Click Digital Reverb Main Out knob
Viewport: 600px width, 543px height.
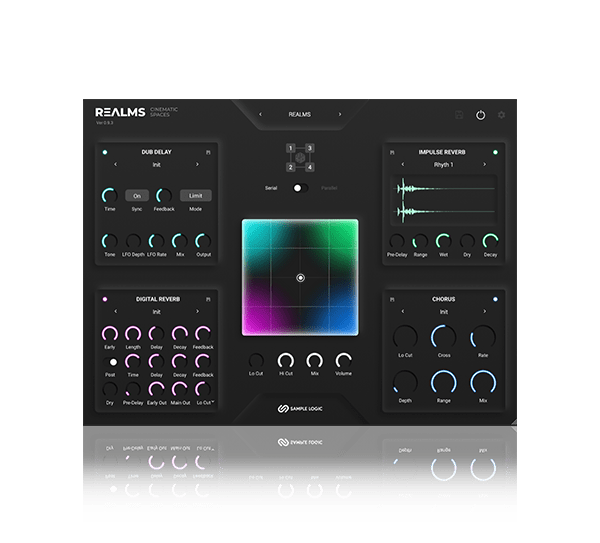coord(180,390)
